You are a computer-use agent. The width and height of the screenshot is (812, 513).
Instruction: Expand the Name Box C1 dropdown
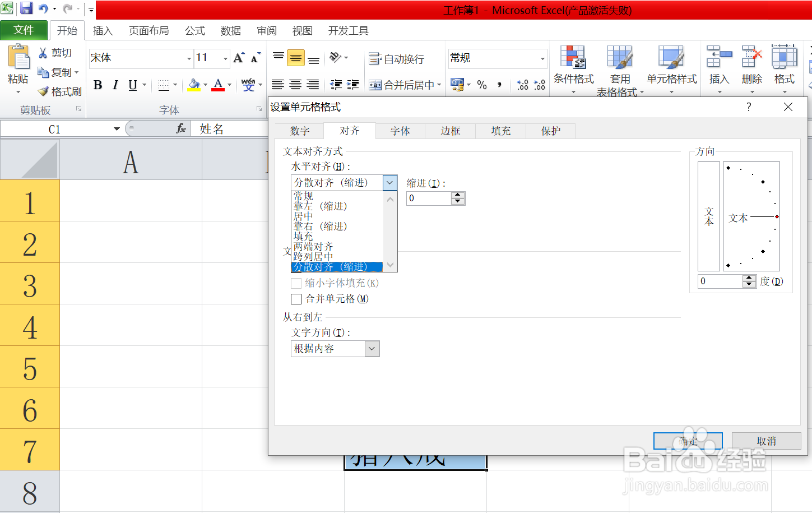click(x=117, y=129)
